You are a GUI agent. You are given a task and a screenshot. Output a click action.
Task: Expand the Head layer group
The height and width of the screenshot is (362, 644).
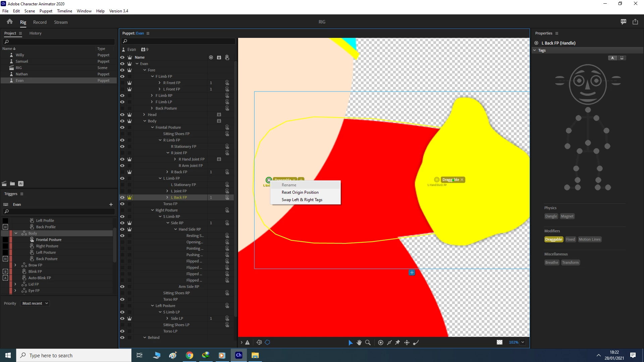144,115
